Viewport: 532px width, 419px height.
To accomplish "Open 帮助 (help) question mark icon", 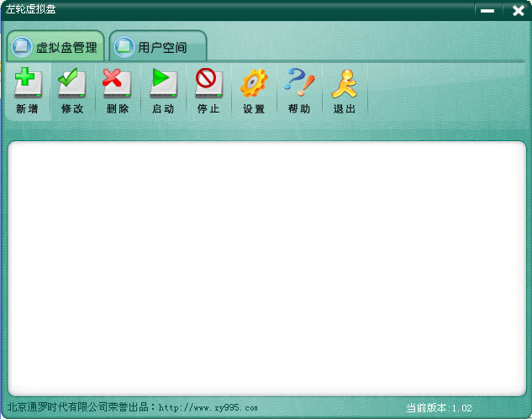I will pyautogui.click(x=299, y=82).
